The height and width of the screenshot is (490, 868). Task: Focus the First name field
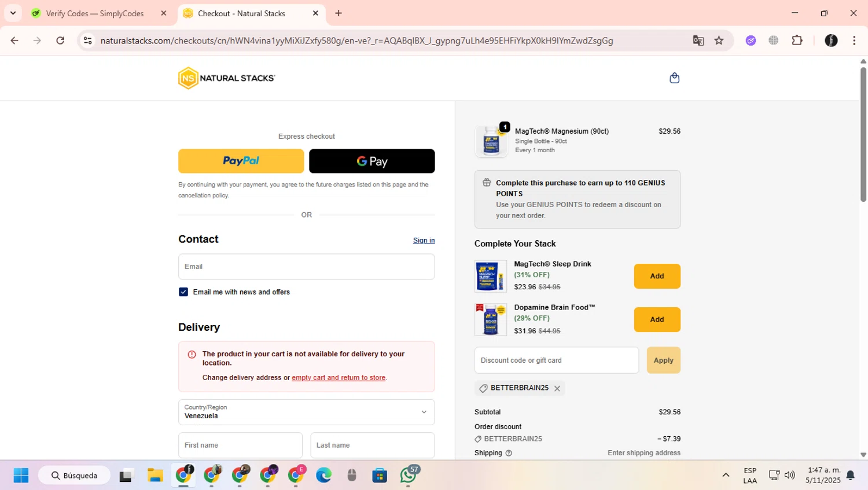240,445
